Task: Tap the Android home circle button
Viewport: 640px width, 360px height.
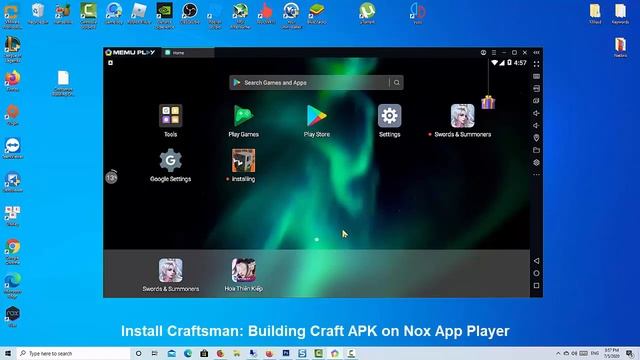Action: click(x=536, y=273)
